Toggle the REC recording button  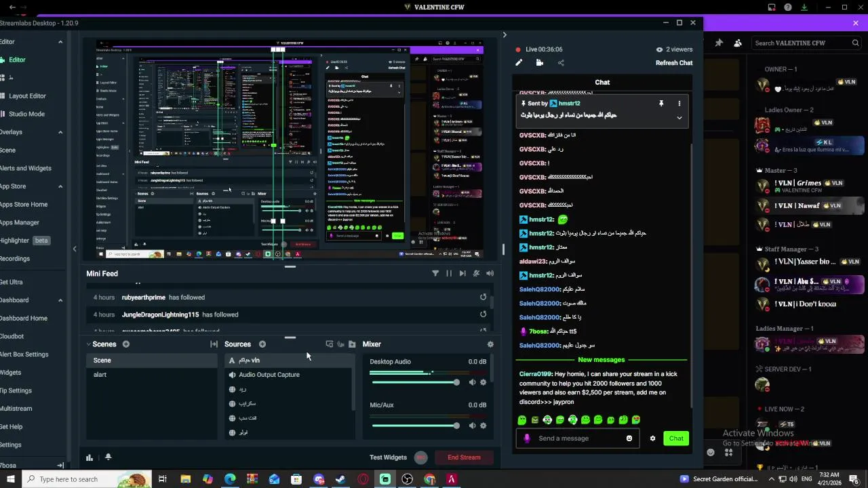[x=420, y=457]
